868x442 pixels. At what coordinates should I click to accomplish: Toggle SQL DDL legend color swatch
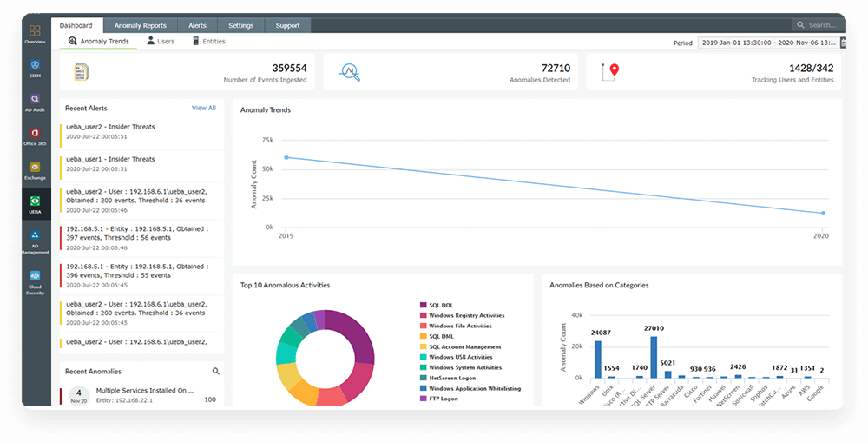pos(423,306)
